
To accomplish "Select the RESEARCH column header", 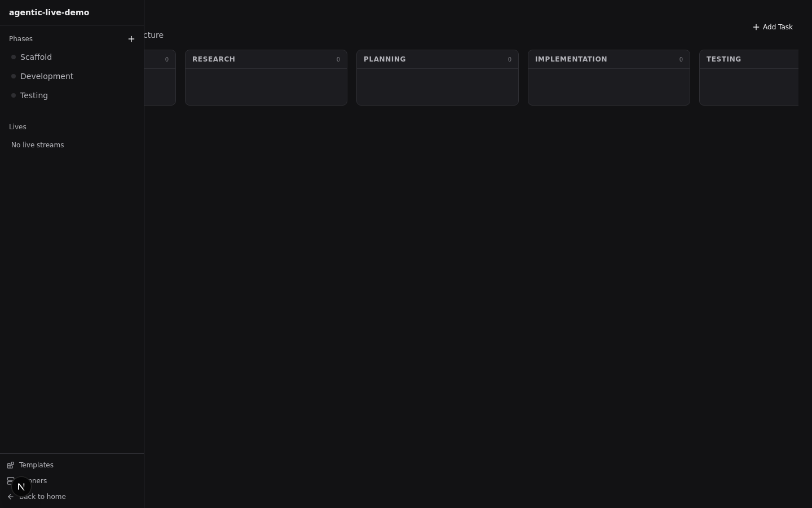I will point(266,59).
